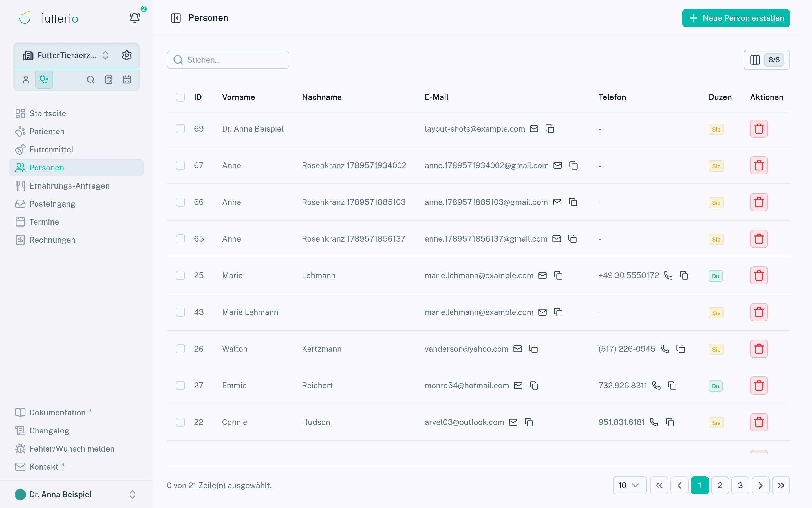Delete person Walton Kertzmann
Image resolution: width=812 pixels, height=508 pixels.
(759, 349)
